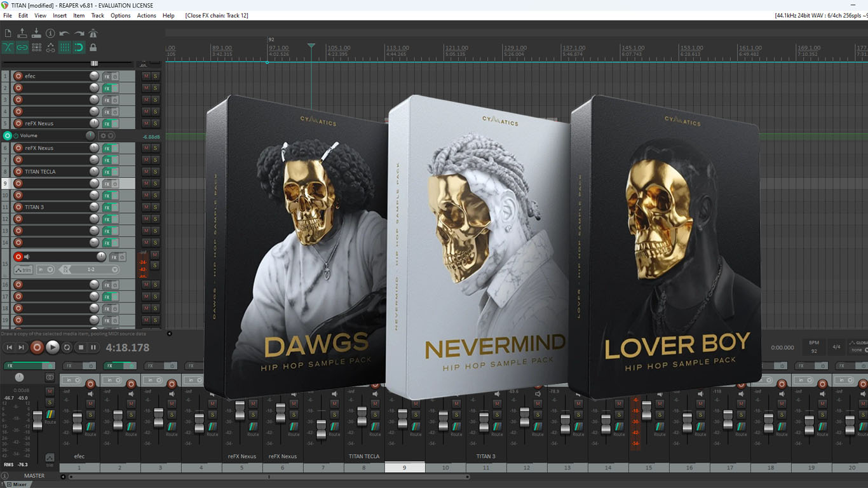The width and height of the screenshot is (868, 488).
Task: Open FX chain for efec track
Action: tap(107, 76)
